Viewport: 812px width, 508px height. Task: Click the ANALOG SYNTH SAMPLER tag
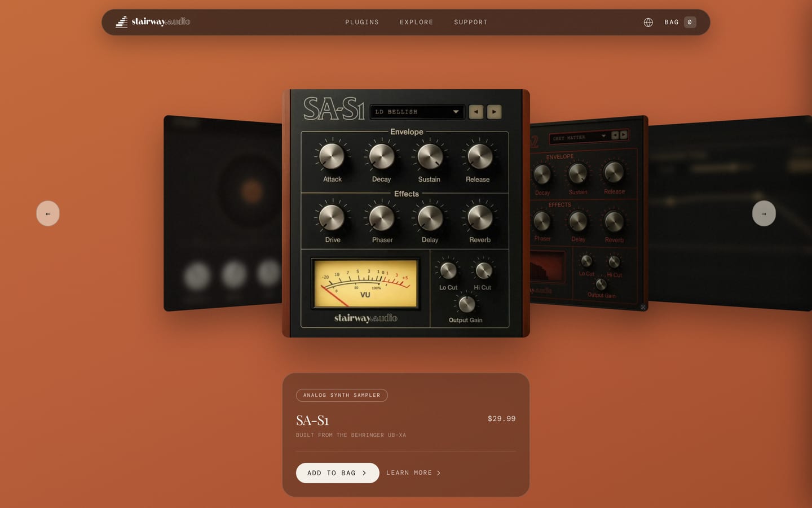pos(342,395)
